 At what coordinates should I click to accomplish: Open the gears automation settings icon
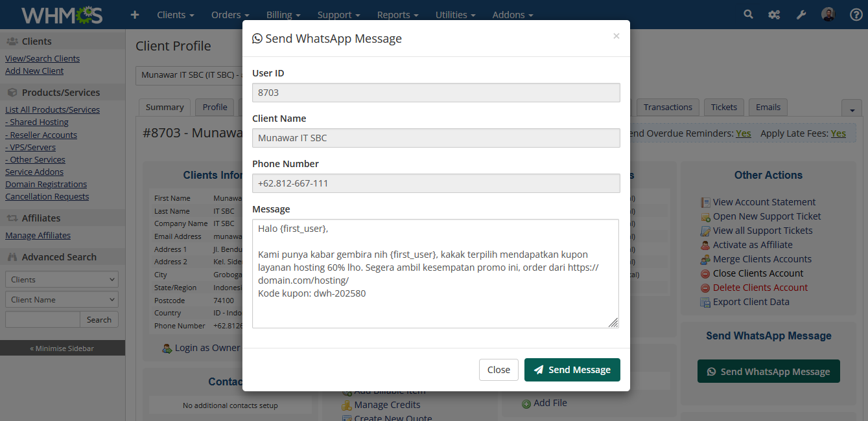pos(774,14)
